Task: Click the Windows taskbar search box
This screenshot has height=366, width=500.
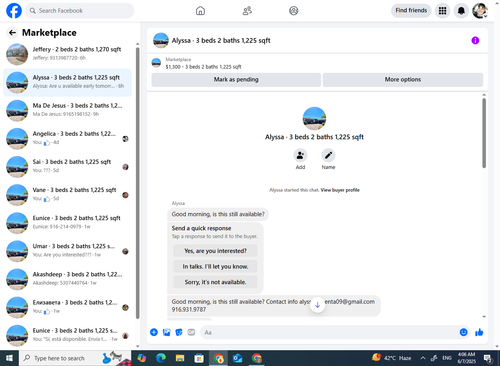Action: click(75, 358)
